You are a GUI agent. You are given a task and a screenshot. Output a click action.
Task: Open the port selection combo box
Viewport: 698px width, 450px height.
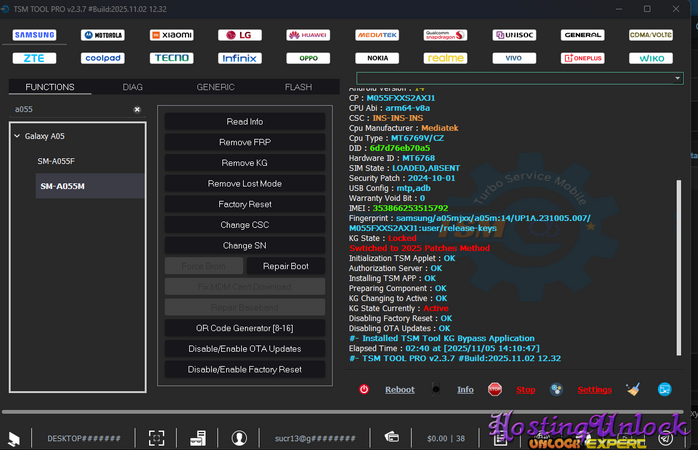pos(511,78)
